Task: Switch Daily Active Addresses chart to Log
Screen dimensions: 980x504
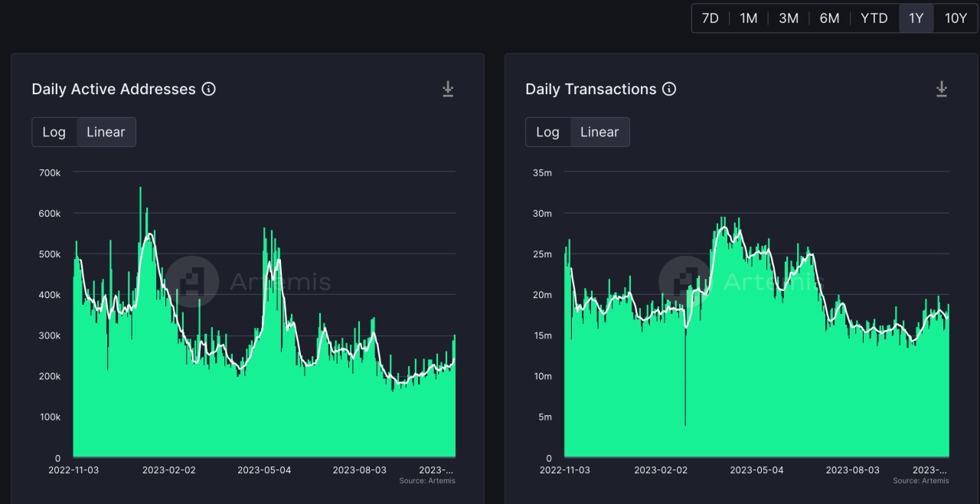Action: 54,132
